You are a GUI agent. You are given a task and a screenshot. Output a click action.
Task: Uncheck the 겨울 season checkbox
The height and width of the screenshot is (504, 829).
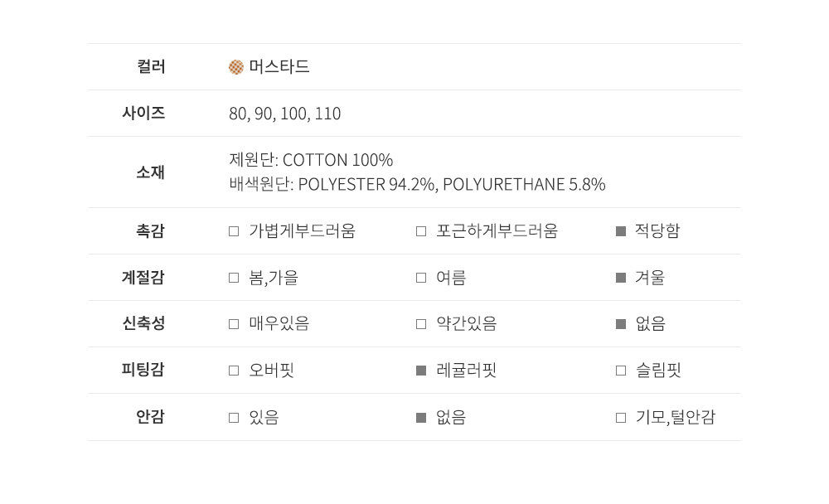[621, 278]
